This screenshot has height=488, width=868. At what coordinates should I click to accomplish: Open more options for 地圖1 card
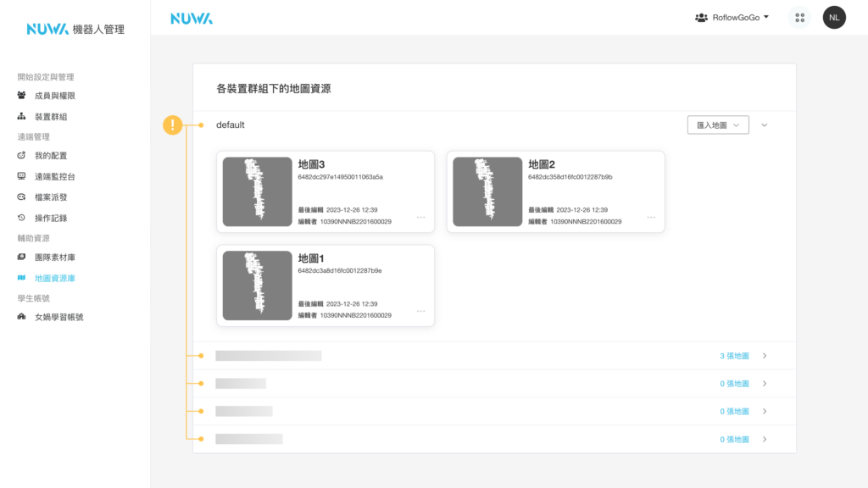point(420,311)
